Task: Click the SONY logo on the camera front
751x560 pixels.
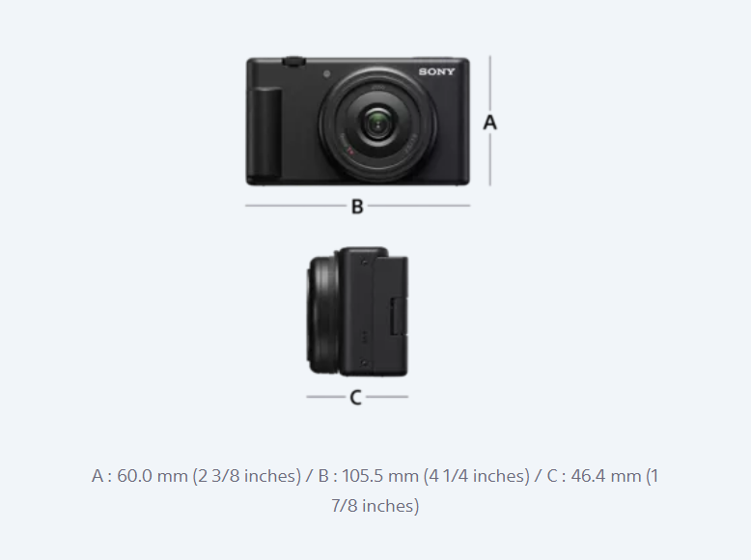Action: click(437, 71)
